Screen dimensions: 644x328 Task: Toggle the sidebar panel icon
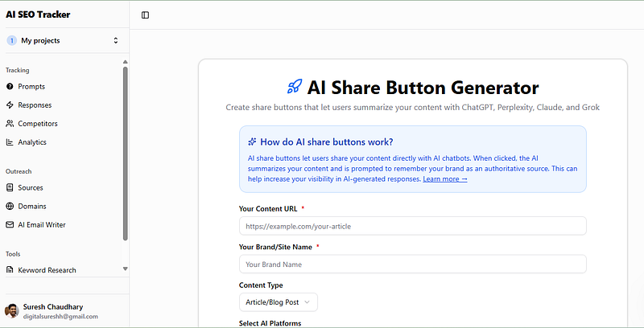pos(145,15)
